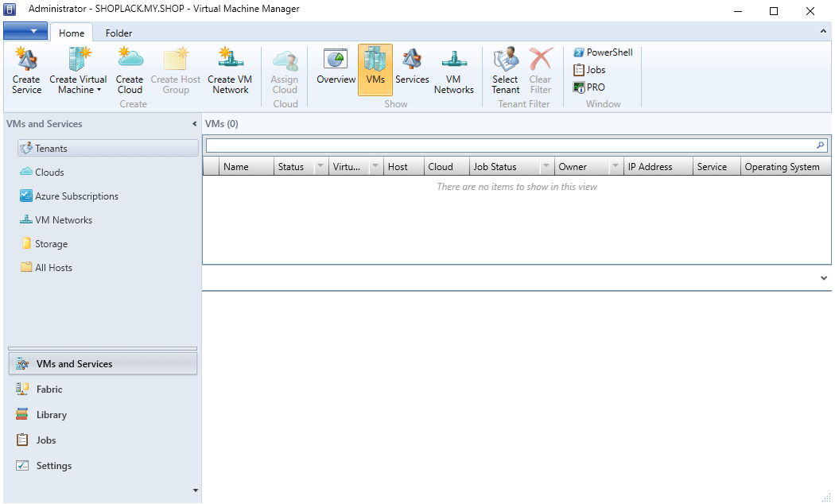Switch to the Folder ribbon tab
The image size is (835, 504).
click(118, 33)
